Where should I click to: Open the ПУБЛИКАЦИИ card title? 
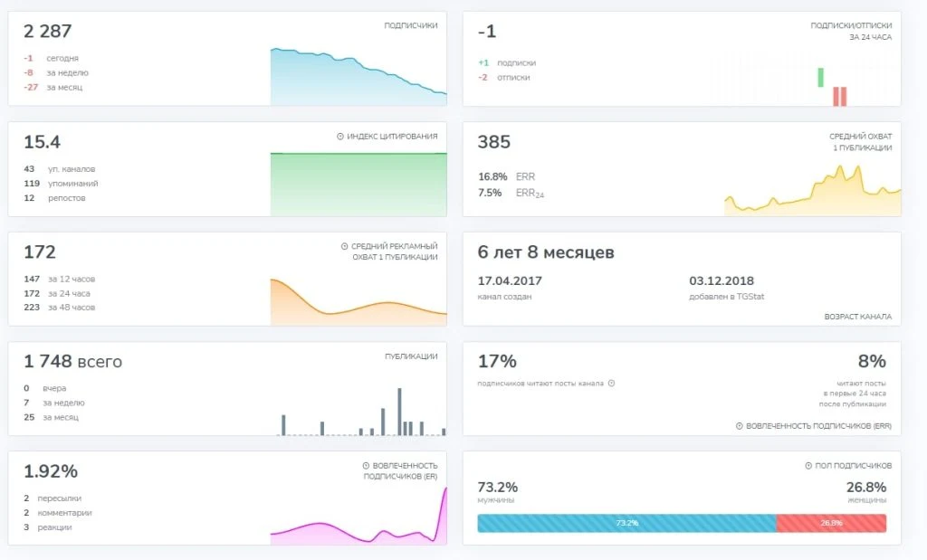coord(411,356)
